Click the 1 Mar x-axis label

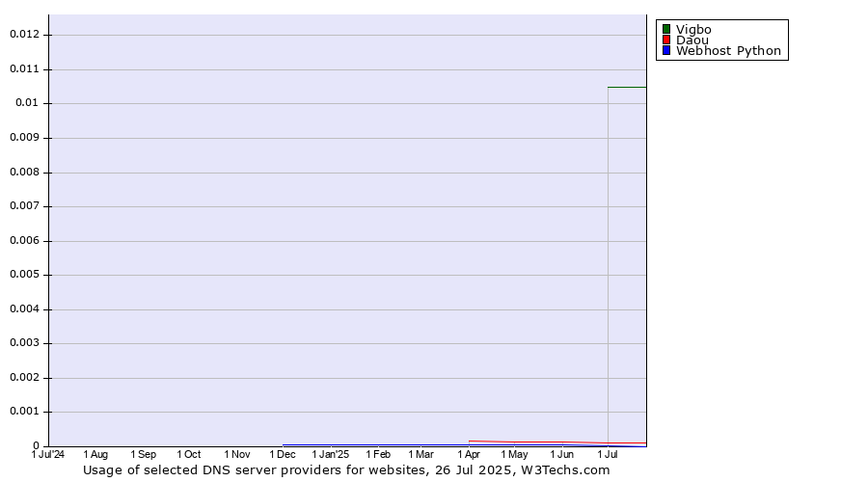pyautogui.click(x=420, y=454)
